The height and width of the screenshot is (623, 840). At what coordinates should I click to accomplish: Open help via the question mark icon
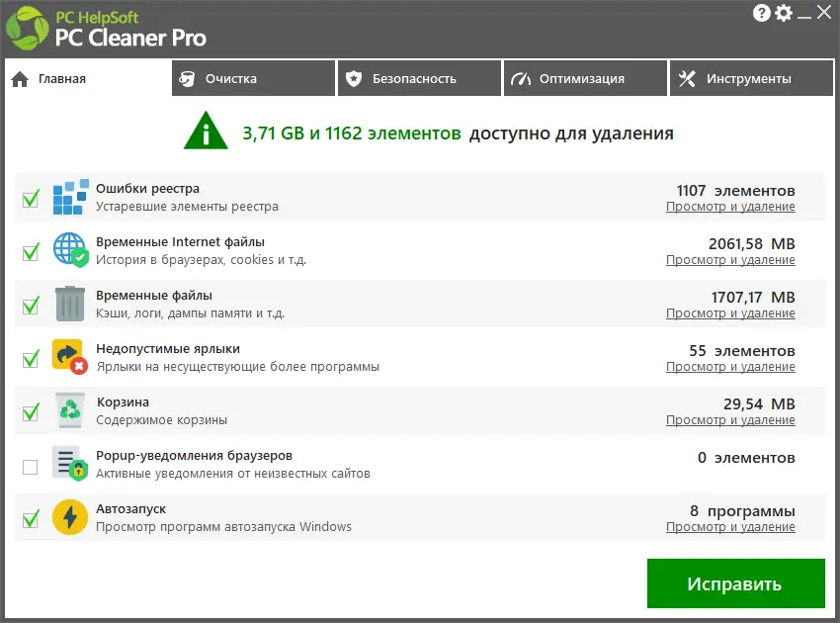point(761,13)
